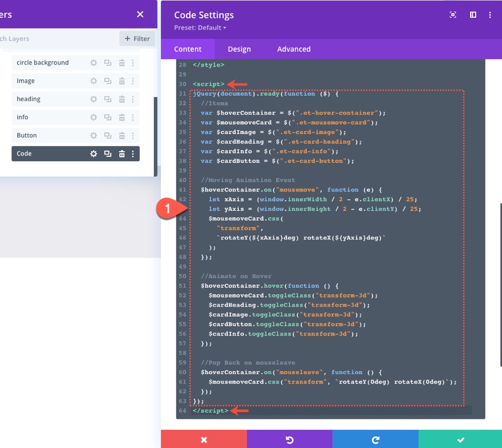This screenshot has height=448, width=502.
Task: Open settings for heading layer
Action: 94,99
